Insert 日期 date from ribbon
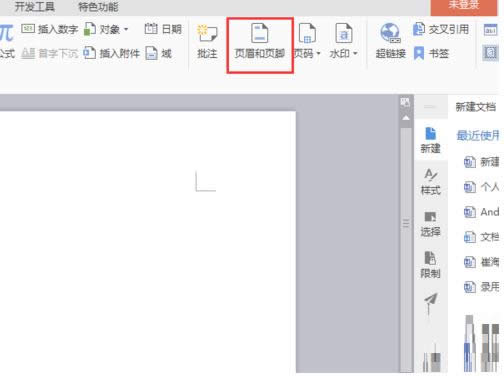The height and width of the screenshot is (376, 504). (x=163, y=29)
